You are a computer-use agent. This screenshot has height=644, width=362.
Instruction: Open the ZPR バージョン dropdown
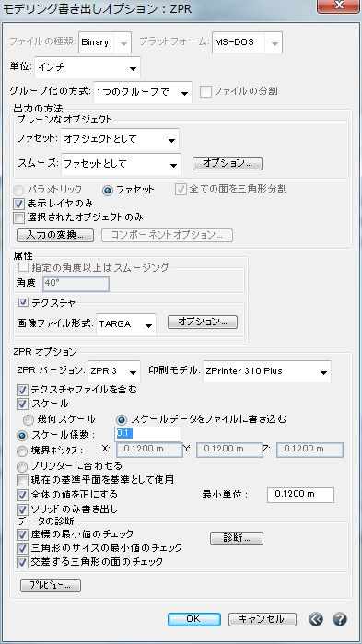coord(114,371)
